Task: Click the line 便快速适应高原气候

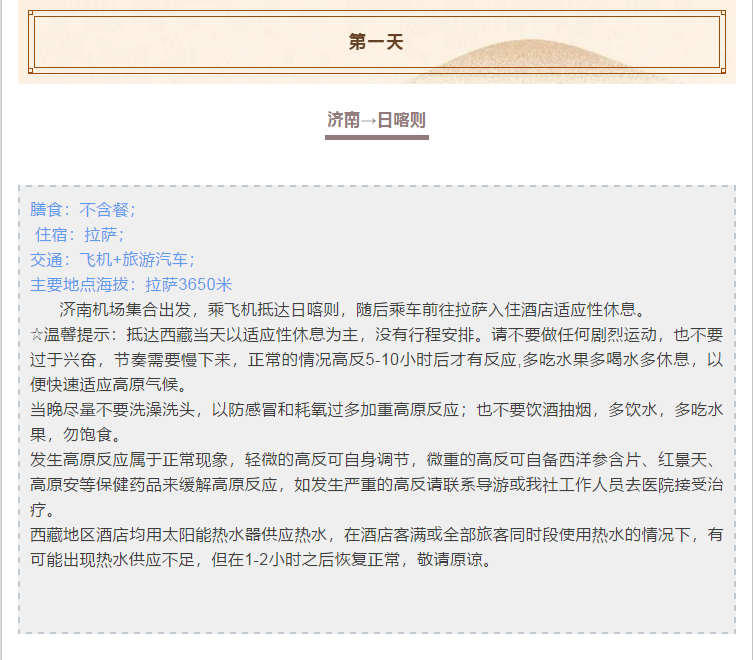Action: (109, 385)
